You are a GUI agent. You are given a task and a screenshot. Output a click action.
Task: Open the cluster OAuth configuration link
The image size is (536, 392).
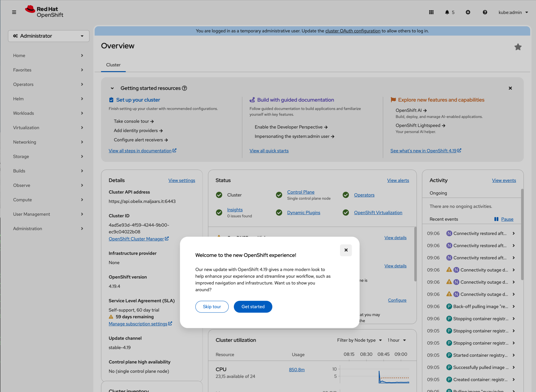[353, 31]
